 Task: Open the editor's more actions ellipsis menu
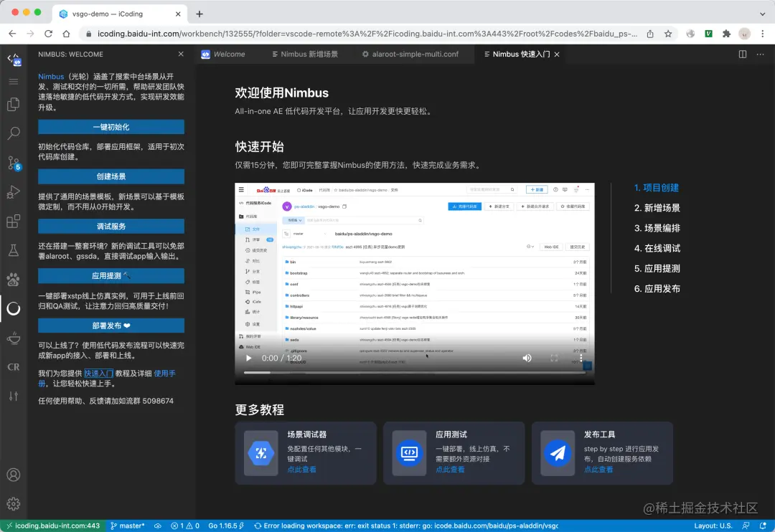pos(760,54)
